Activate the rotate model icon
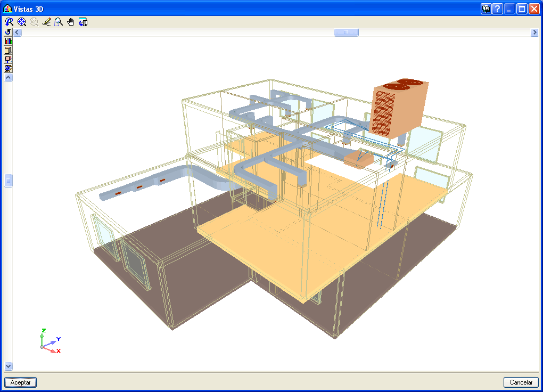The height and width of the screenshot is (392, 543). click(x=7, y=60)
